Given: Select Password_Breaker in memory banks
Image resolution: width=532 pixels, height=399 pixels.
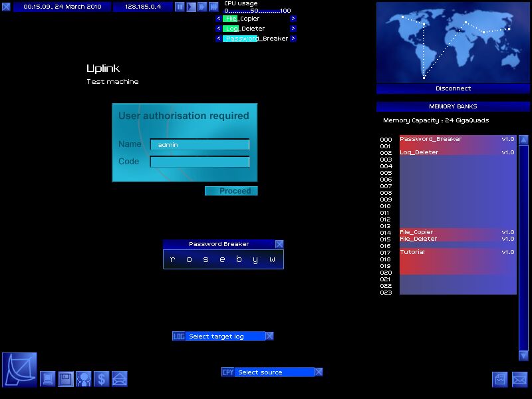Looking at the screenshot, I should pos(458,142).
